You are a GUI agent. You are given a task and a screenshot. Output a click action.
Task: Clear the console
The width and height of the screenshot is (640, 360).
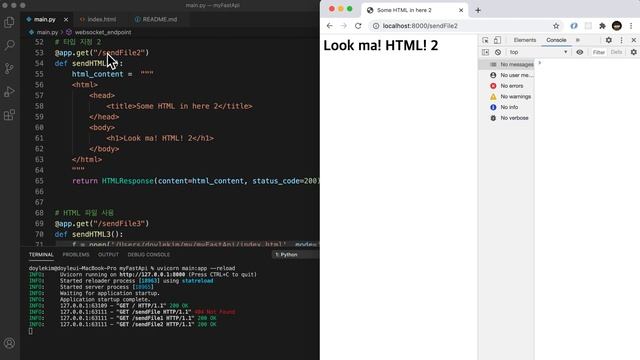pos(498,52)
